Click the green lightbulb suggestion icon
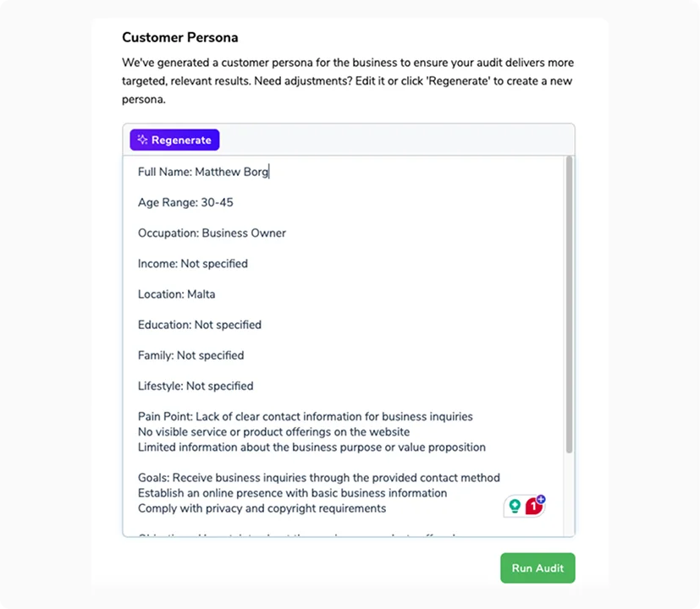The height and width of the screenshot is (609, 700). [514, 506]
